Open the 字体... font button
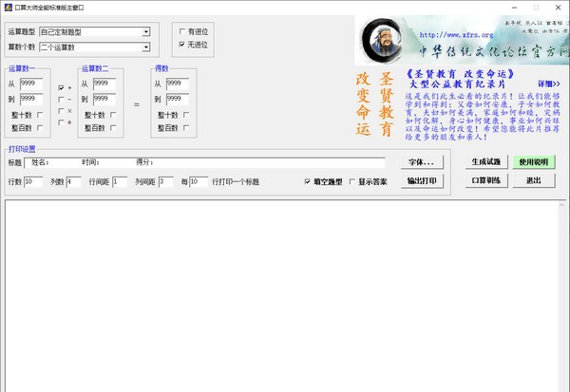 (x=422, y=162)
